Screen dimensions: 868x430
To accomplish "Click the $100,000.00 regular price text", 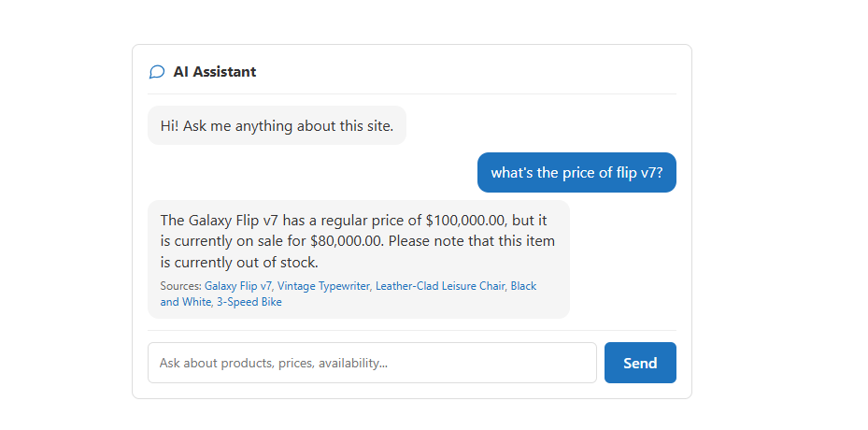I will (x=465, y=221).
